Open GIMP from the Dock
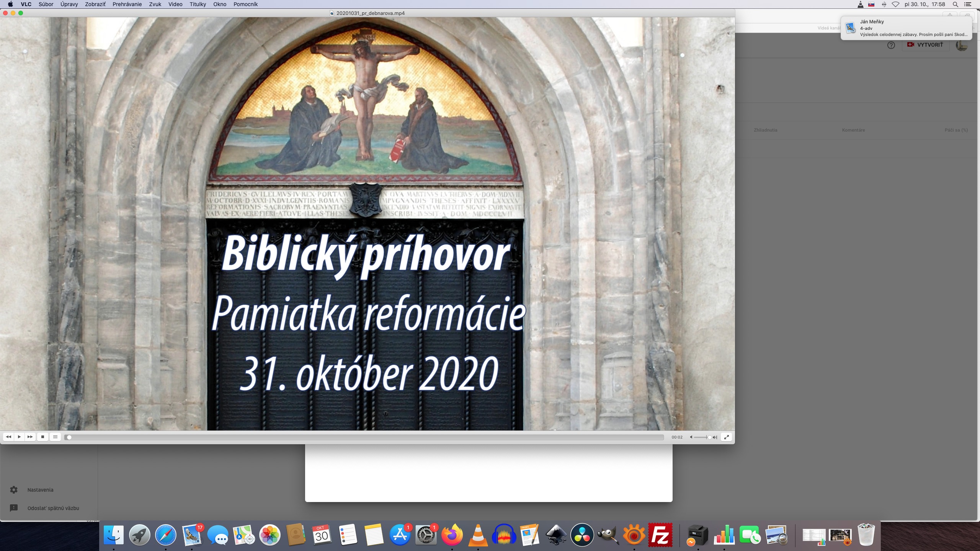This screenshot has width=980, height=551. pos(608,535)
